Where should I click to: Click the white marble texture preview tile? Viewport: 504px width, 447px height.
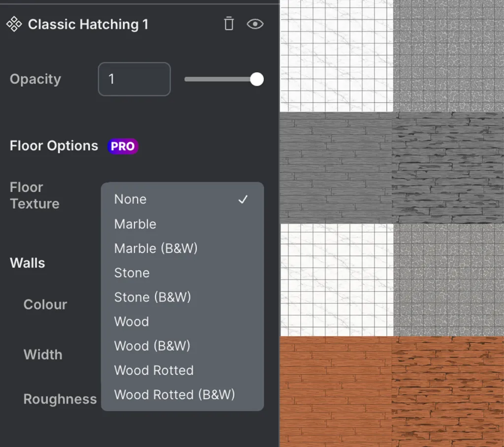[337, 56]
